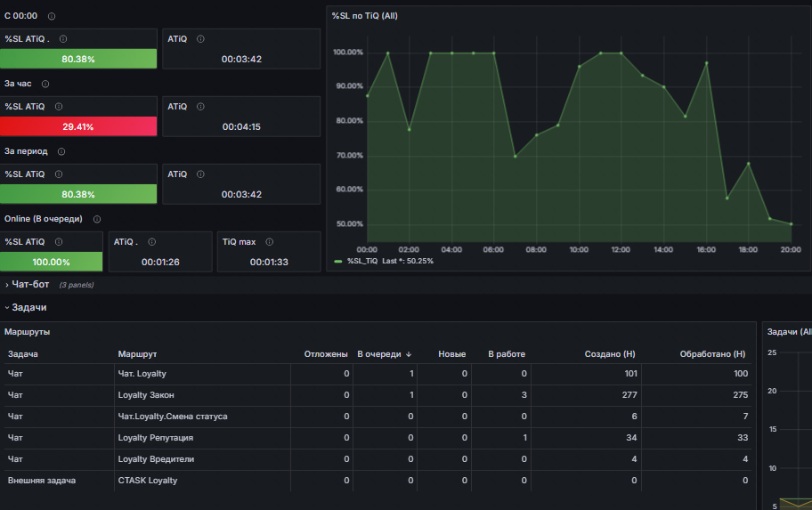The width and height of the screenshot is (812, 510).
Task: Click info icon beside TiQ max
Action: coord(269,242)
